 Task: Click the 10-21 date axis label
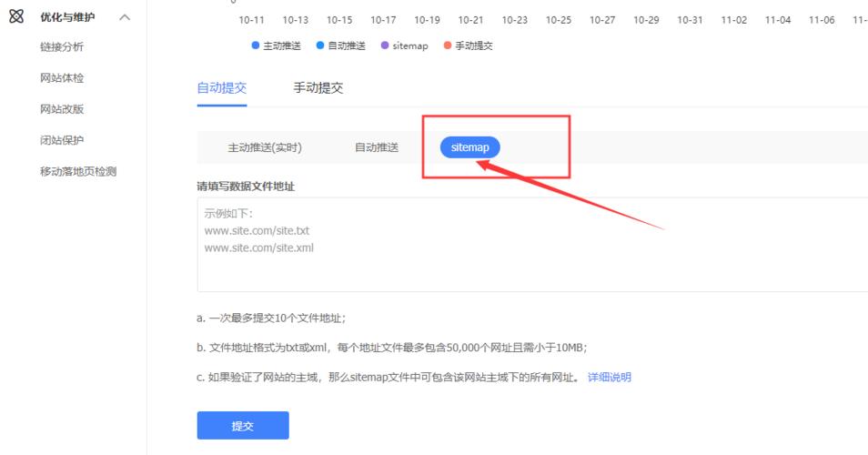click(470, 20)
